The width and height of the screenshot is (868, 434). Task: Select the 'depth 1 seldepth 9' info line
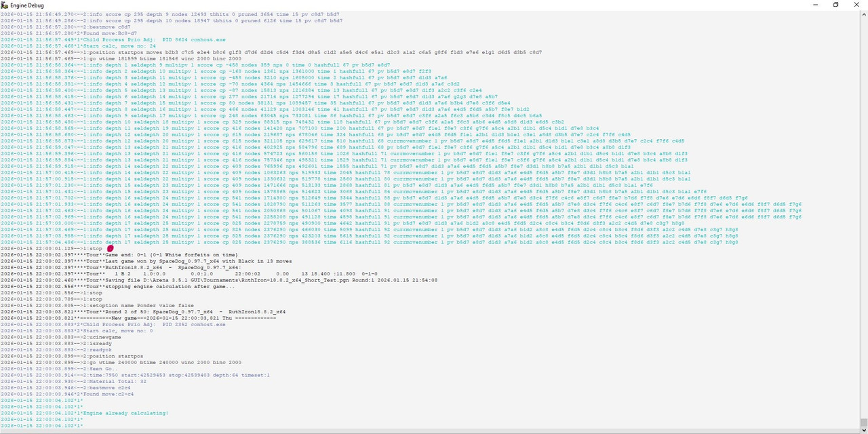[195, 64]
